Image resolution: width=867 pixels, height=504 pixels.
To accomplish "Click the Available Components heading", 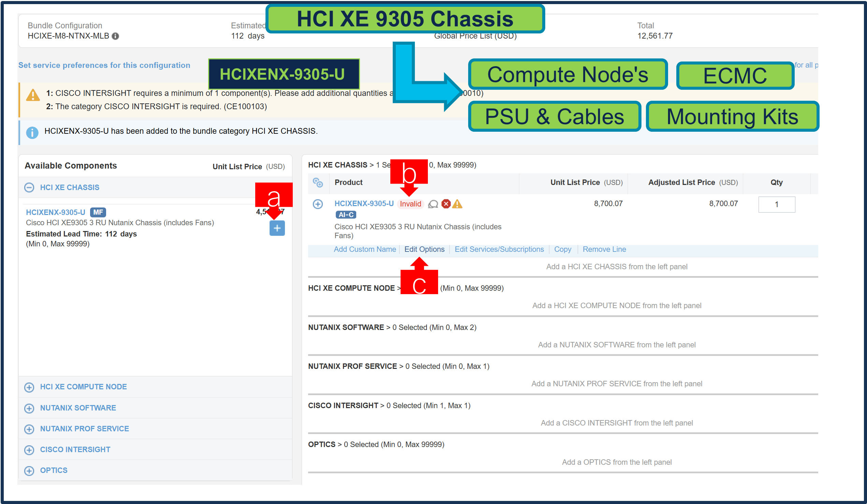I will coord(71,165).
